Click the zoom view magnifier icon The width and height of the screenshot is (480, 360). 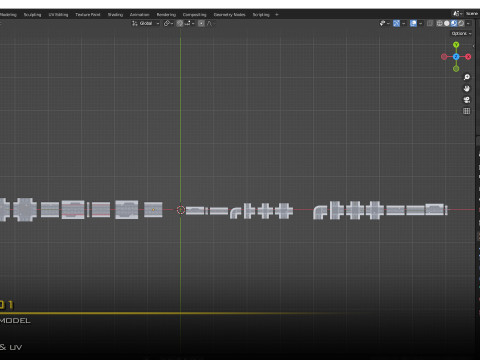(467, 77)
